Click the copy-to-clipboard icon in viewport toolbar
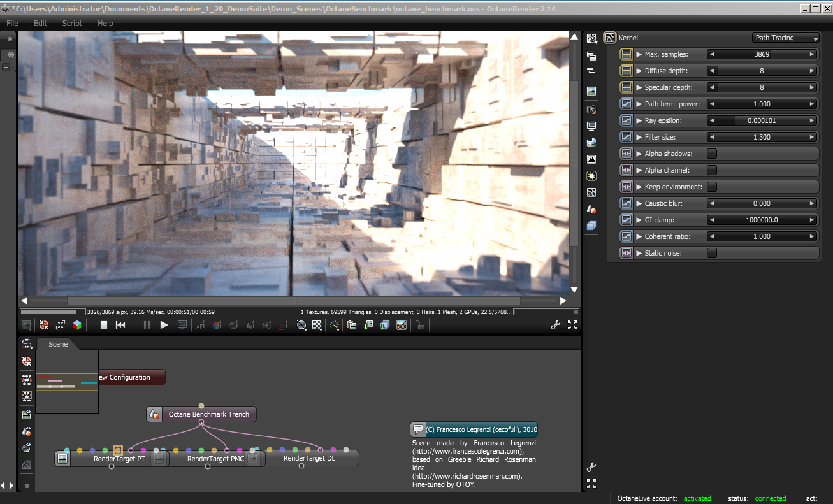 coord(352,325)
